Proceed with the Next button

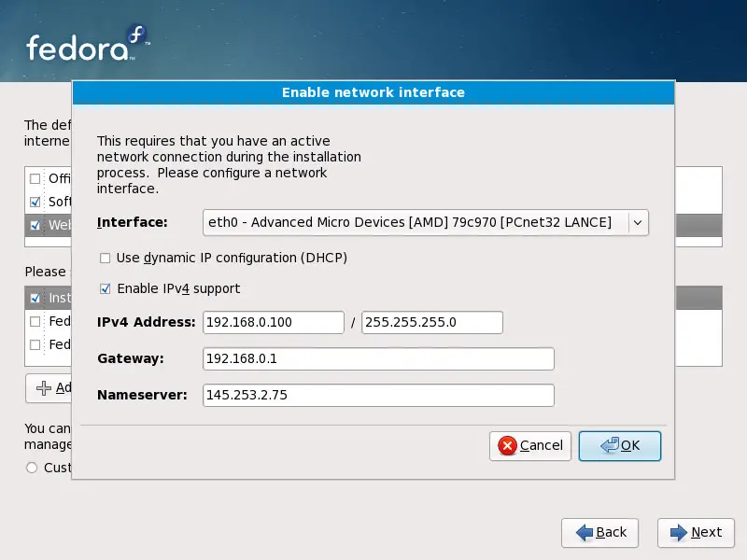pos(696,532)
